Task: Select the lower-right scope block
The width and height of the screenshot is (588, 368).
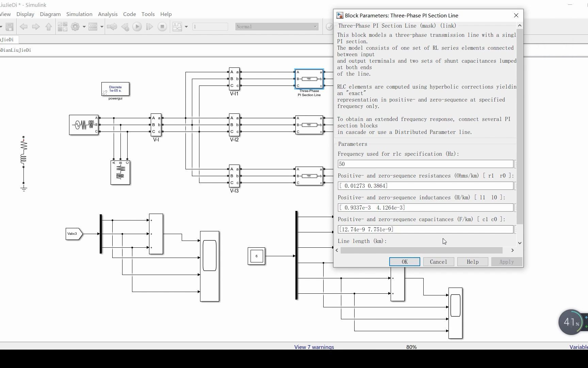Action: 456,313
